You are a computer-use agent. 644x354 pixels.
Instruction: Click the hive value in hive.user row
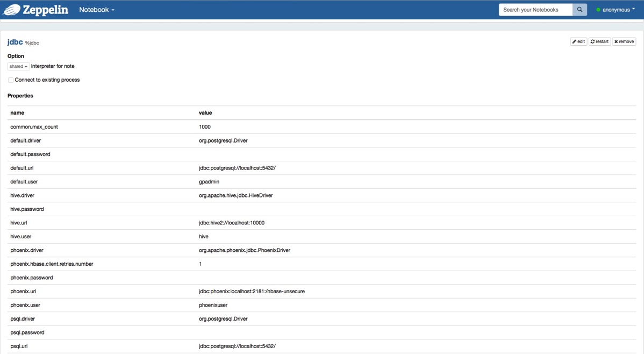(204, 237)
